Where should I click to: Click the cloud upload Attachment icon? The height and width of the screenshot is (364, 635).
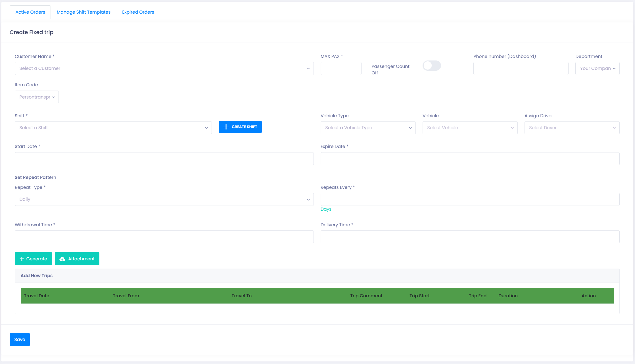[62, 259]
